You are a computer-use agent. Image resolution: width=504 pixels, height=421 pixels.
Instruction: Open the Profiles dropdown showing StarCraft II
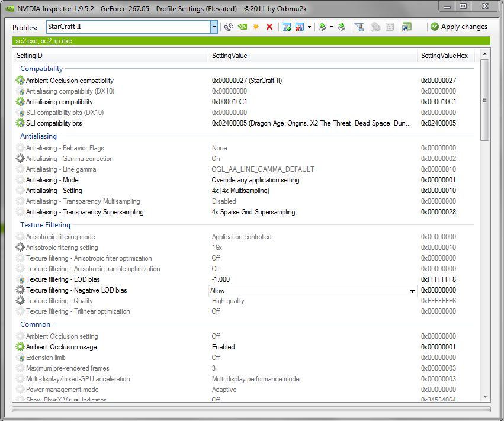click(214, 27)
